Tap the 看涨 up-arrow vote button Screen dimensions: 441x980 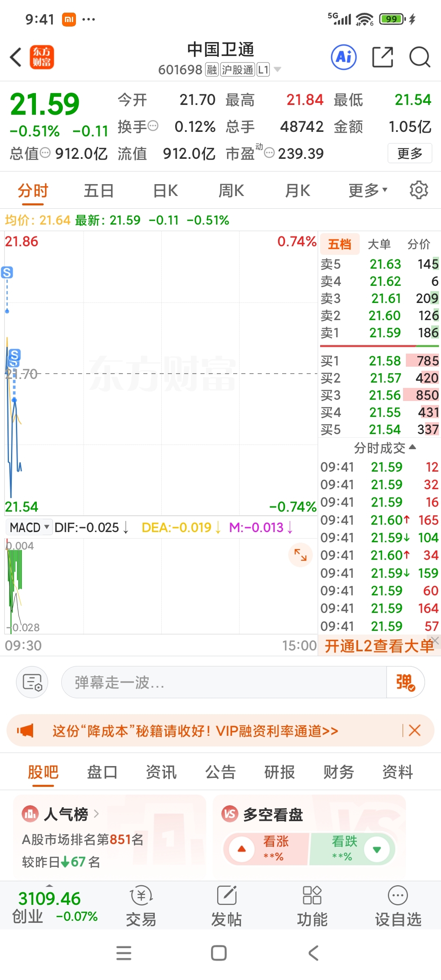click(242, 849)
